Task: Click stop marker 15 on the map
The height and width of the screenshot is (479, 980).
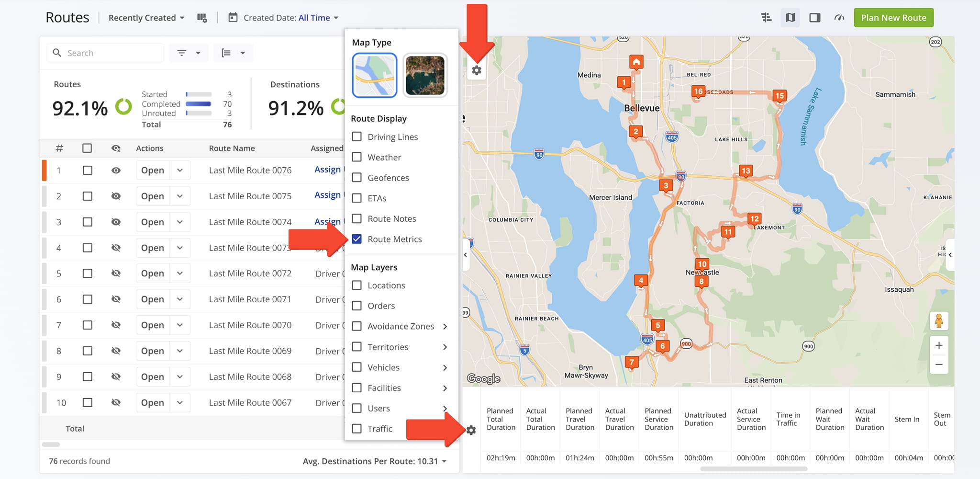Action: pos(780,96)
